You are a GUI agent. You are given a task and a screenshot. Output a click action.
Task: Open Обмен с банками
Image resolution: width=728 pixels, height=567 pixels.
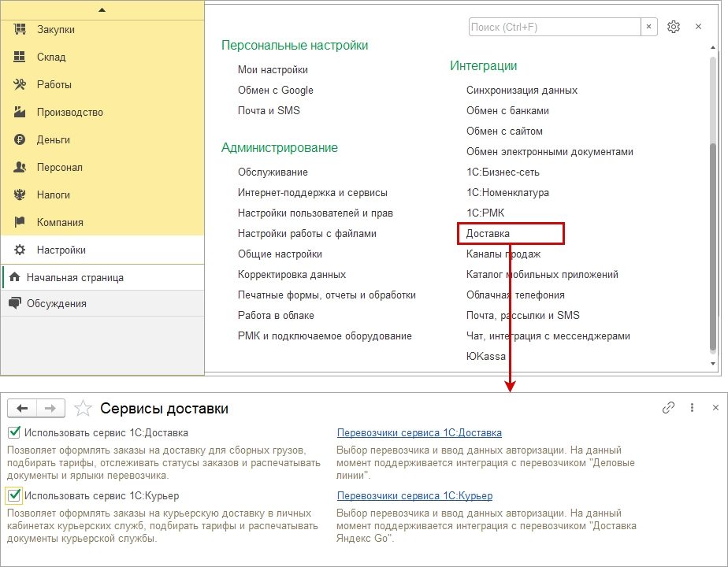pyautogui.click(x=507, y=110)
